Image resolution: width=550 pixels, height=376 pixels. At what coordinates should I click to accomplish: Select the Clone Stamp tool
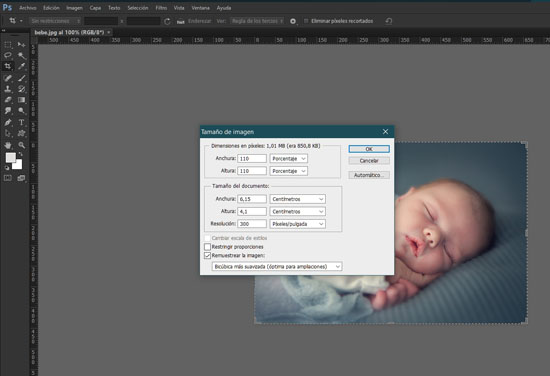[x=8, y=89]
